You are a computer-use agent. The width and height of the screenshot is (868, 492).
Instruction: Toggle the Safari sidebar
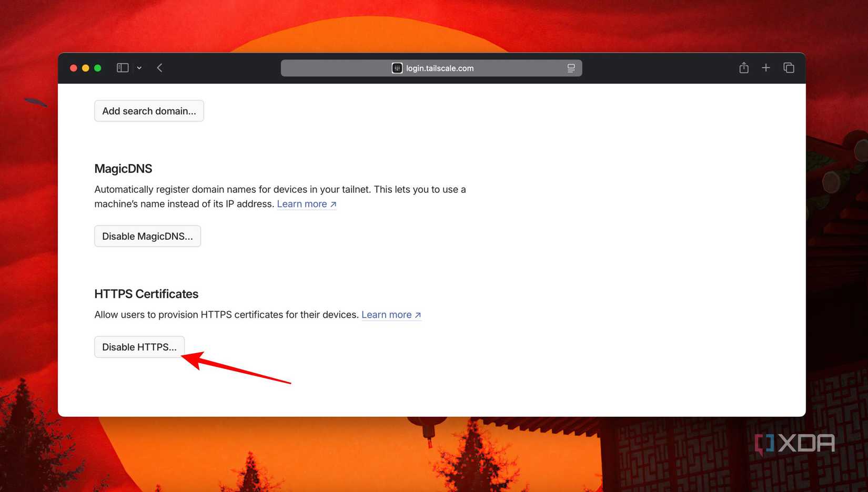[122, 67]
